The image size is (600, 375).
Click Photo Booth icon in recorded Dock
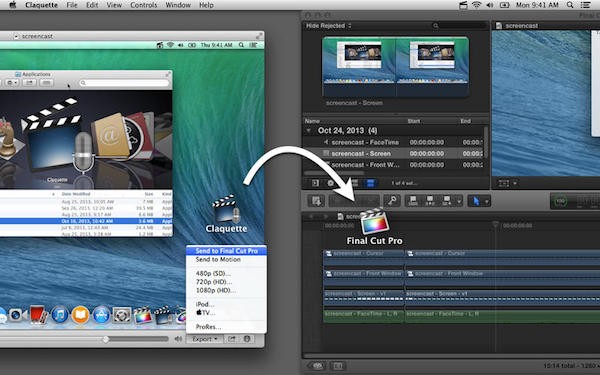coord(39,315)
